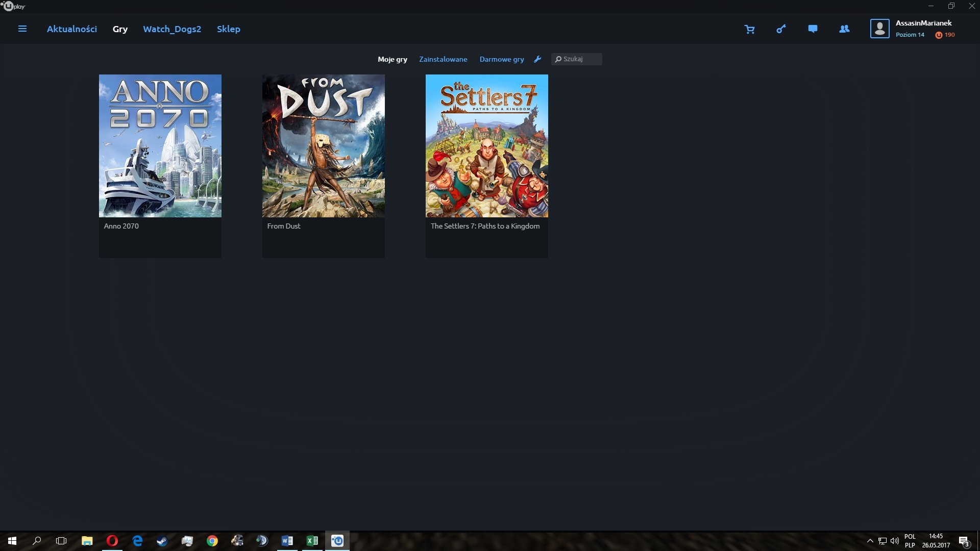Open Steam from taskbar

[162, 541]
